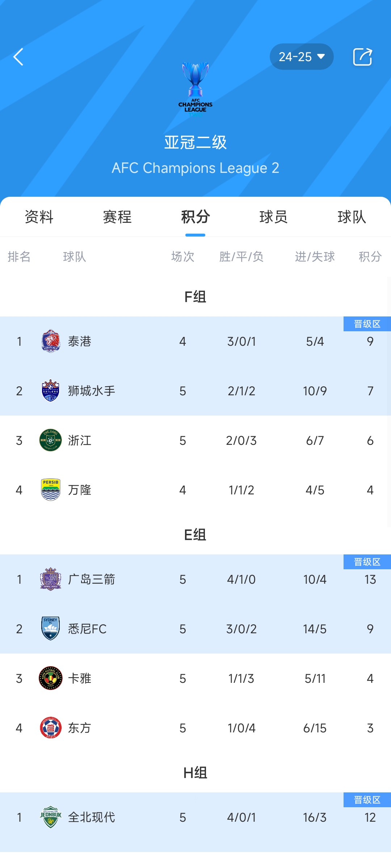Image resolution: width=391 pixels, height=868 pixels.
Task: Tap the back arrow icon
Action: point(18,57)
